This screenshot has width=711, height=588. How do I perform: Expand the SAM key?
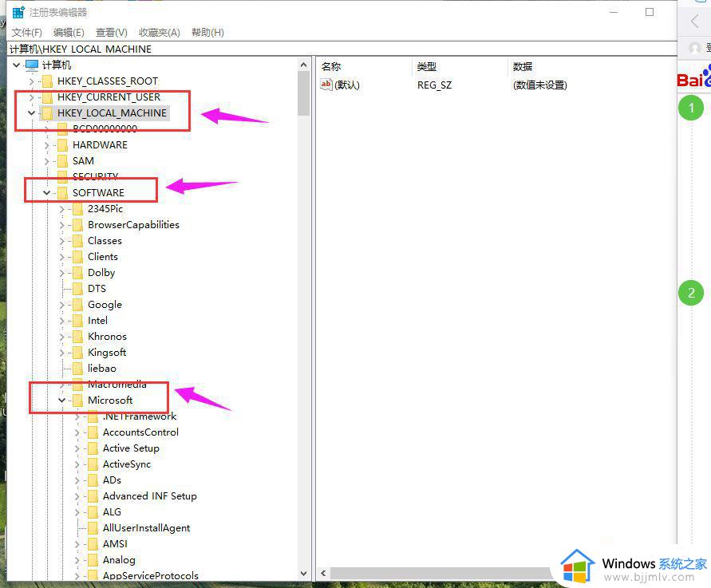pos(47,161)
